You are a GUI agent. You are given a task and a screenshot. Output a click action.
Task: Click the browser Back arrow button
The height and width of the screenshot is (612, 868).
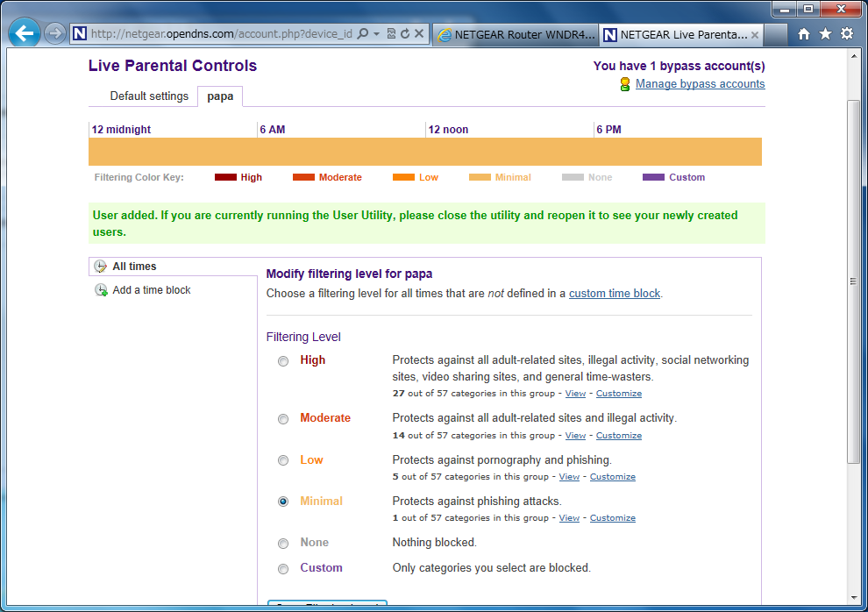pos(25,34)
